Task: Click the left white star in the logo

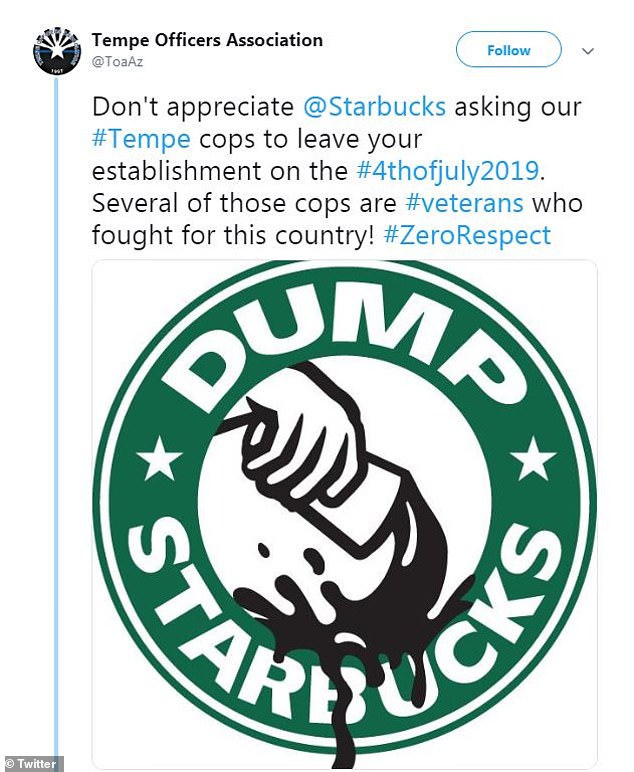Action: (159, 461)
